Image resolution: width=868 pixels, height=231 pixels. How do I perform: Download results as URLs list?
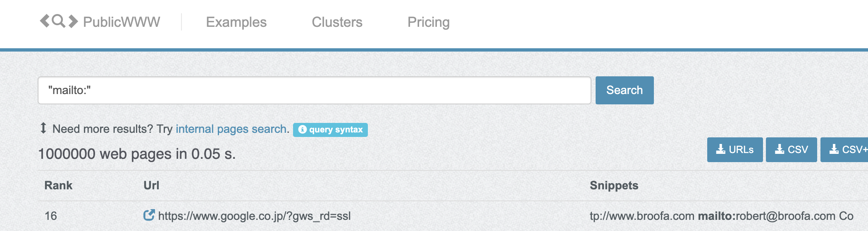(734, 149)
